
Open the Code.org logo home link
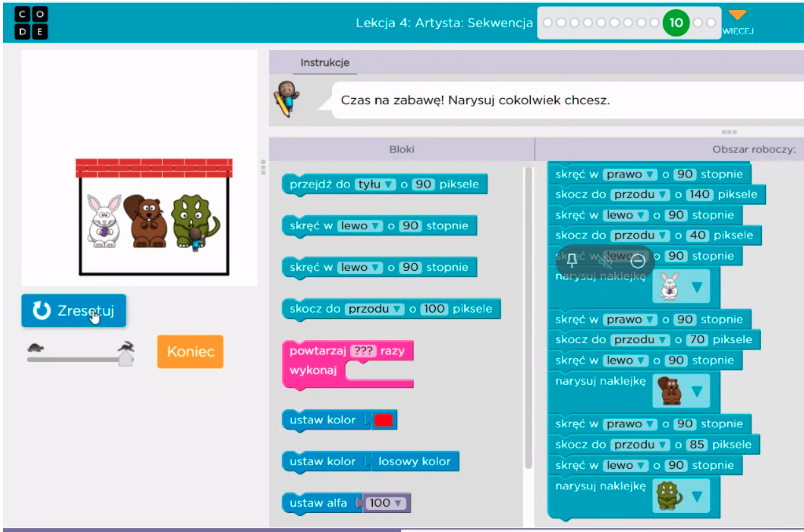coord(31,23)
